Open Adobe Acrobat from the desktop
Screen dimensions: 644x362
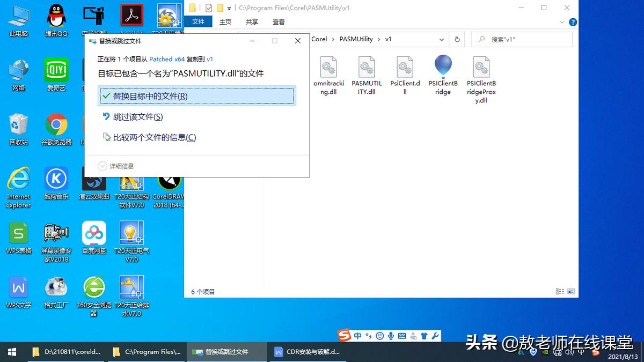[x=131, y=16]
